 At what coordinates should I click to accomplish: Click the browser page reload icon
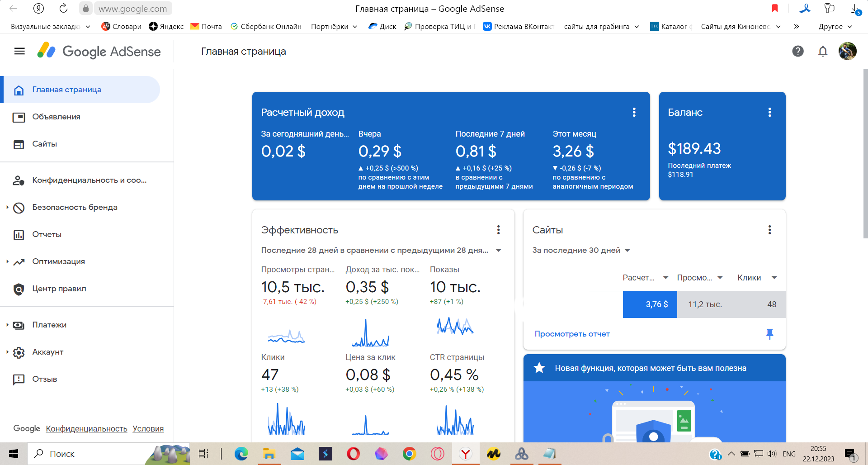(63, 9)
